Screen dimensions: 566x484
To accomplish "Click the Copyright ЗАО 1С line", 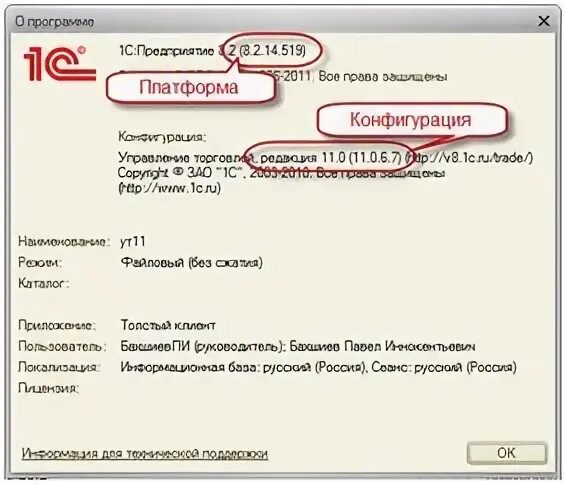I will click(282, 173).
